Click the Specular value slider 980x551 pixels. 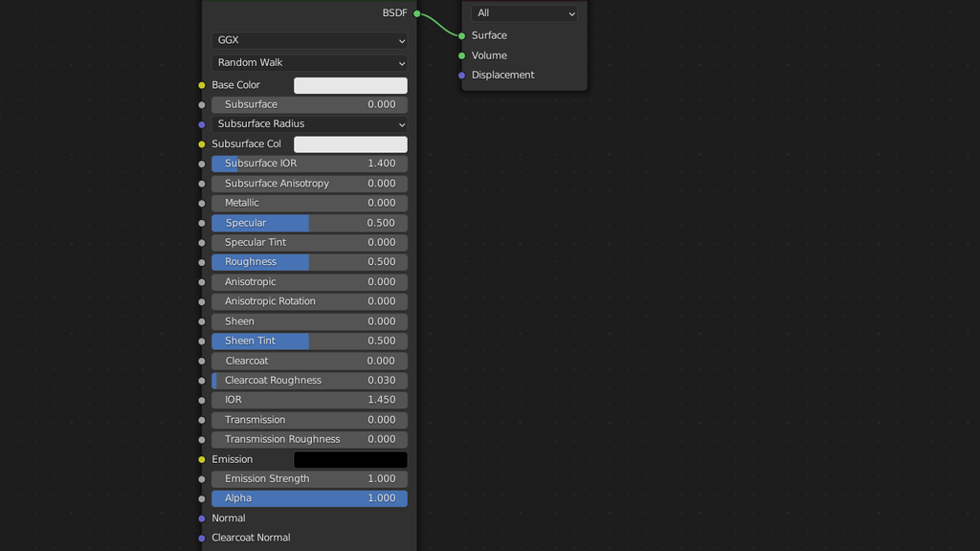click(308, 222)
